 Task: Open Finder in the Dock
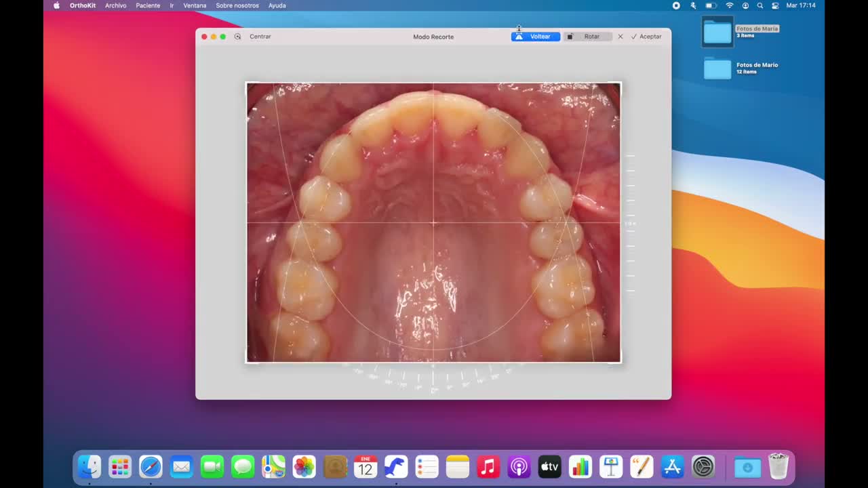(x=89, y=467)
